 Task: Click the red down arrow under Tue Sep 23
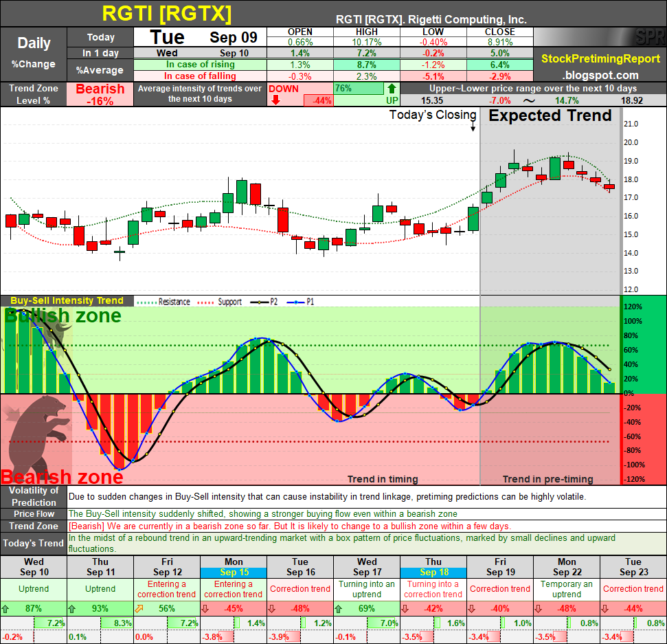pyautogui.click(x=605, y=609)
